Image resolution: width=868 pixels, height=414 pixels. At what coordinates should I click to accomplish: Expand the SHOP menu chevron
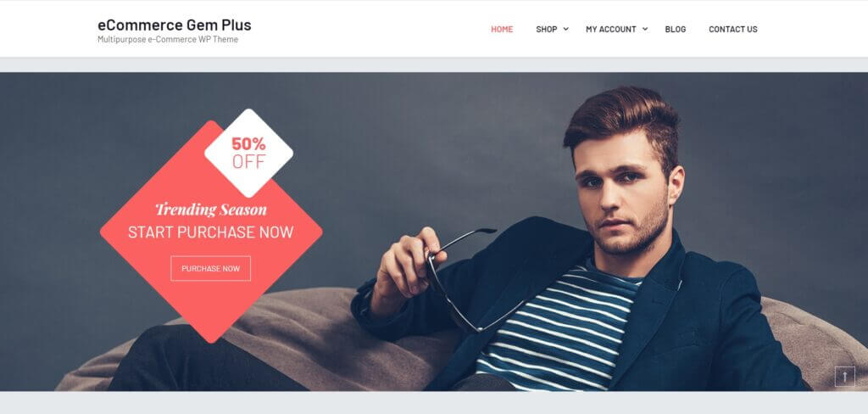click(565, 30)
